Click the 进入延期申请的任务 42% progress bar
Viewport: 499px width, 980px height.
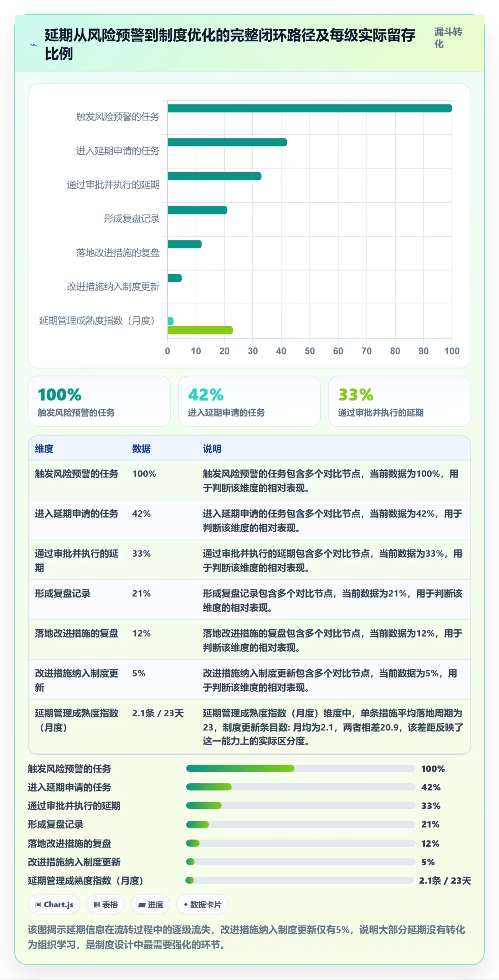point(301,787)
